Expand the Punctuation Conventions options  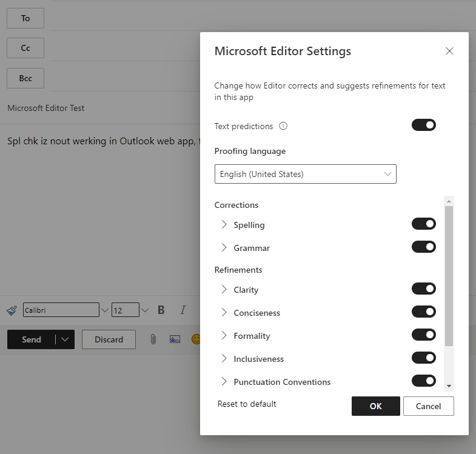click(x=224, y=382)
